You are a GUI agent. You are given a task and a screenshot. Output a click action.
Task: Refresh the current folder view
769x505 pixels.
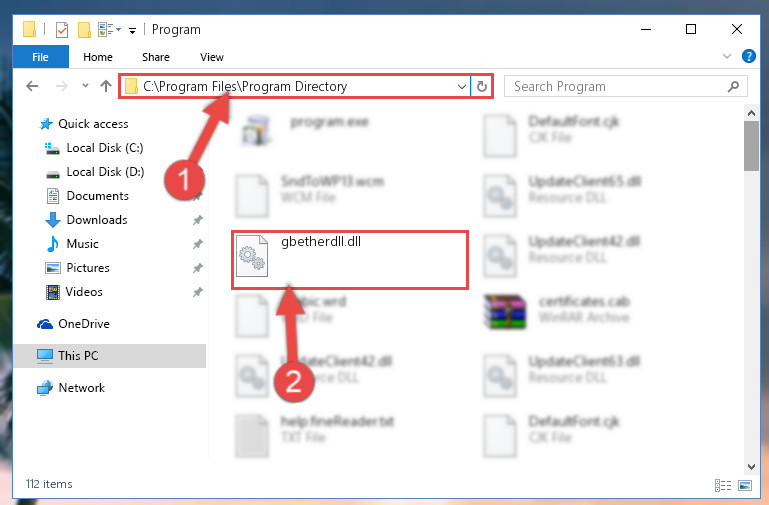(482, 86)
